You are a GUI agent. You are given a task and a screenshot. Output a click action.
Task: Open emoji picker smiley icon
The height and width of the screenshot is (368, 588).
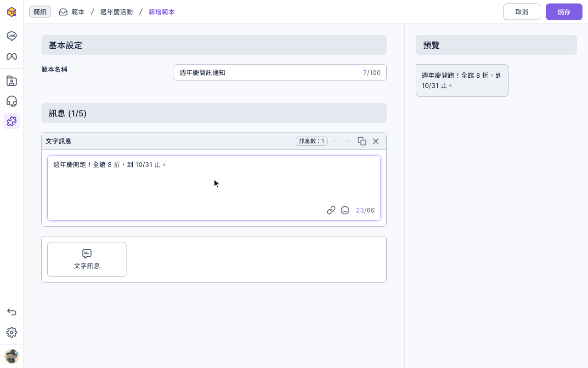[345, 210]
